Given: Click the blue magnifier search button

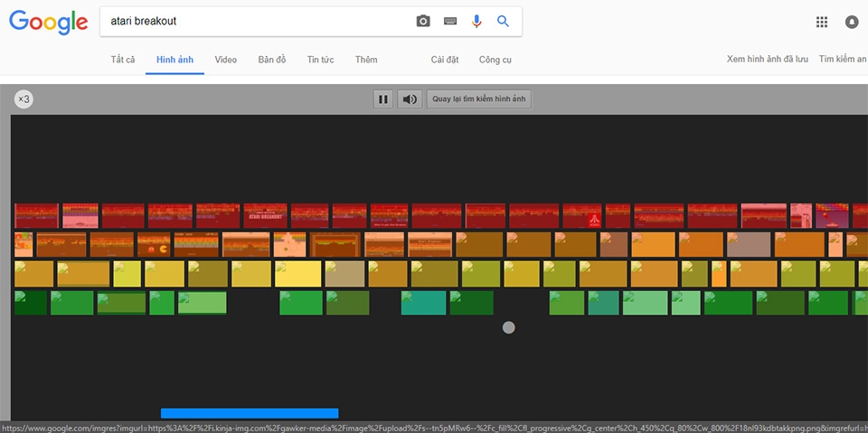Looking at the screenshot, I should coord(503,22).
